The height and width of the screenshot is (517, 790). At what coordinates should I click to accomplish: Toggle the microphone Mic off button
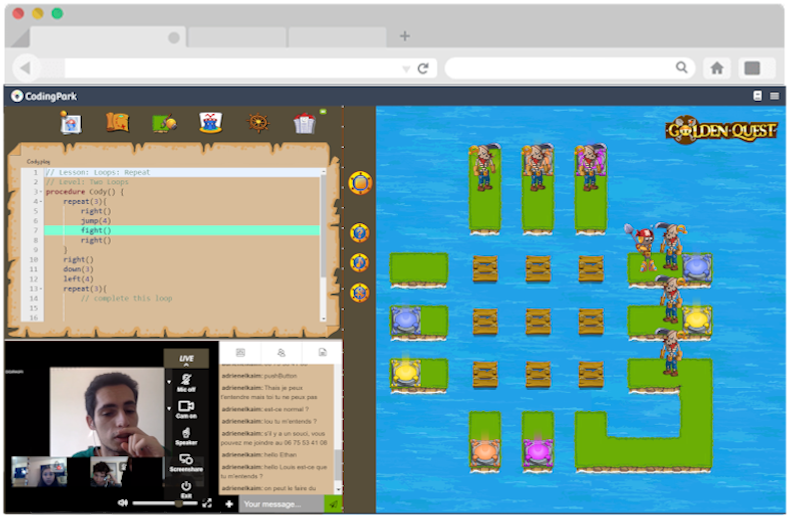point(186,382)
